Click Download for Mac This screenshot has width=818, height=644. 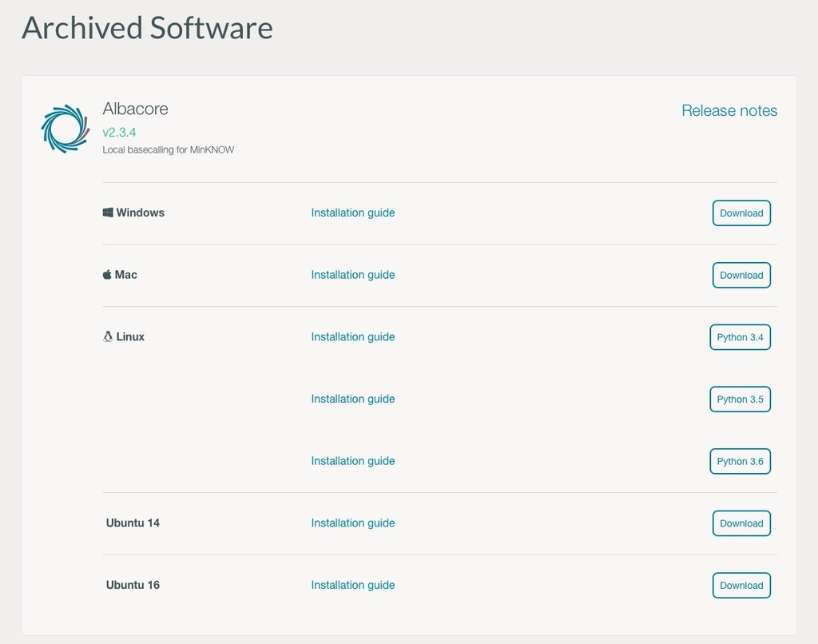pos(741,275)
